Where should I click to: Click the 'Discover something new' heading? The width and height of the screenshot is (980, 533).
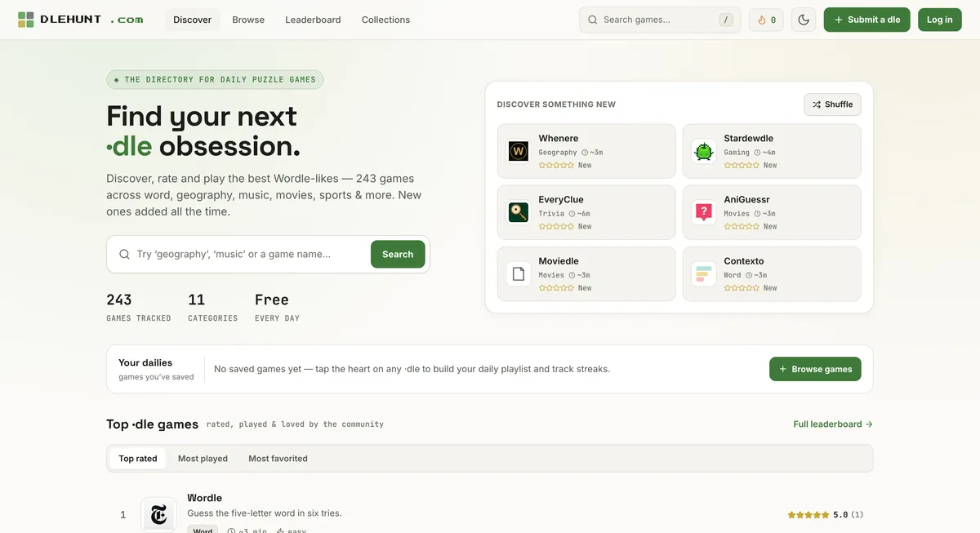[556, 104]
